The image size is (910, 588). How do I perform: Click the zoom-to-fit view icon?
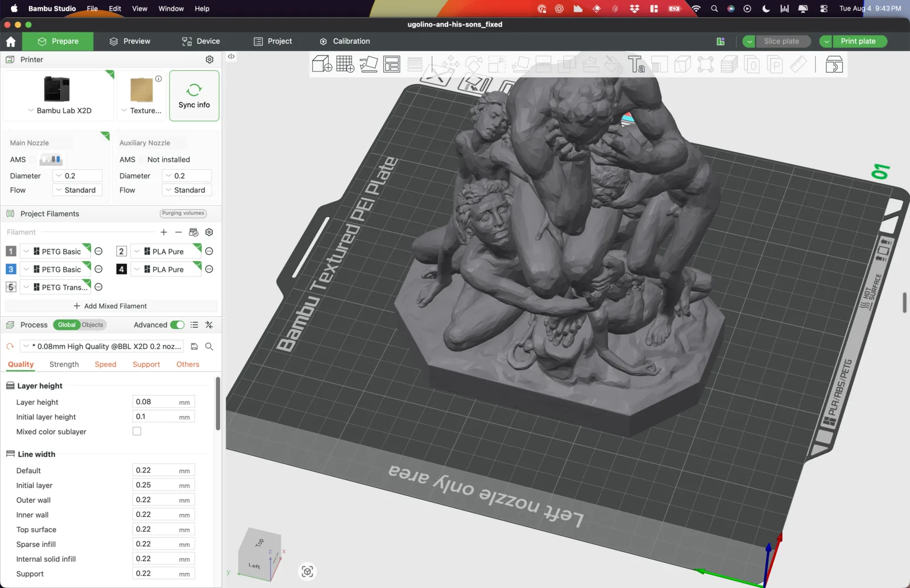click(x=307, y=572)
